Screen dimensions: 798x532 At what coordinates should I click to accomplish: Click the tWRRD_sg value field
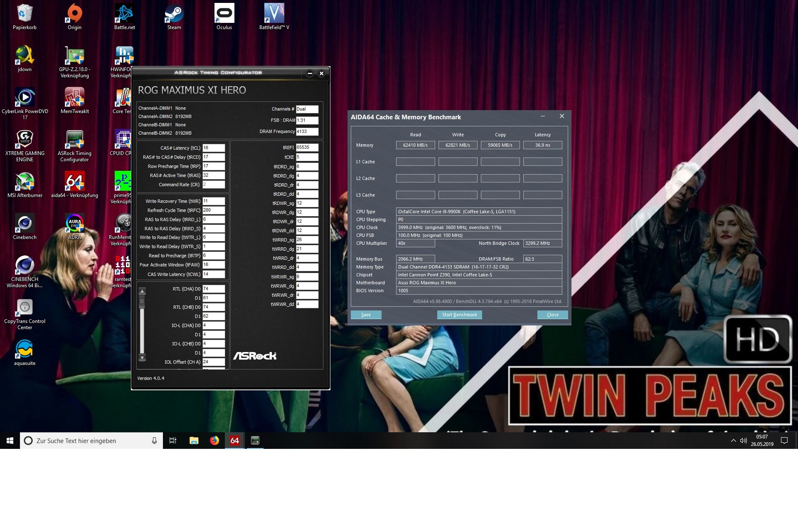pos(307,240)
